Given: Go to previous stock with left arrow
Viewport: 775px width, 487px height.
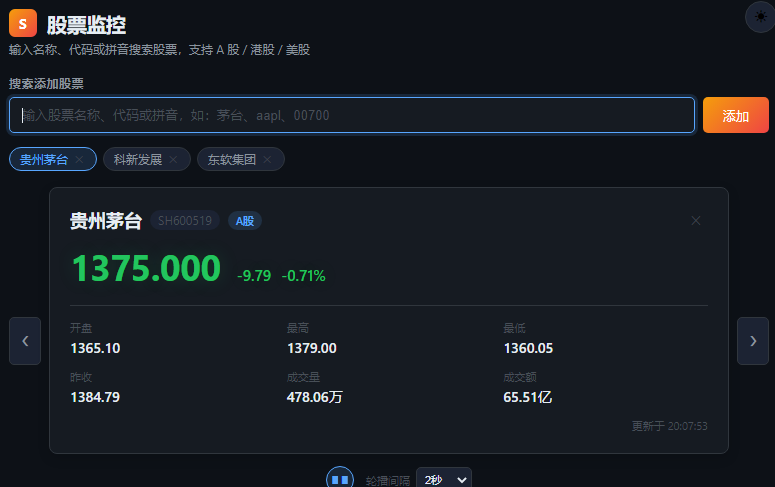Looking at the screenshot, I should [x=25, y=341].
